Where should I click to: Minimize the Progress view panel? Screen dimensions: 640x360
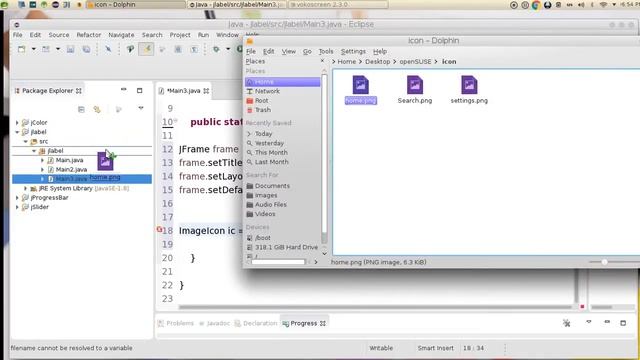click(x=607, y=322)
